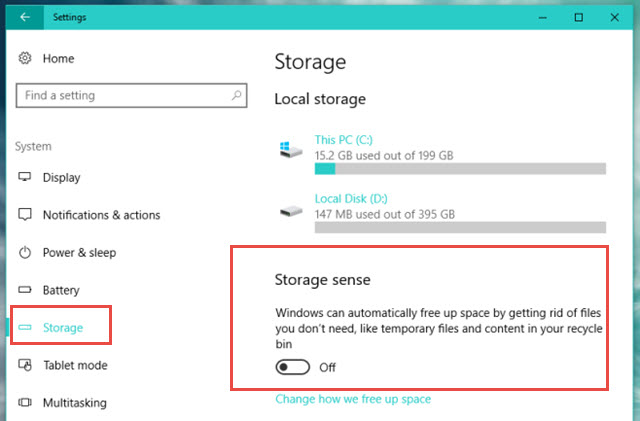Click the This PC (C:) drive icon
This screenshot has height=421, width=640.
pos(291,149)
